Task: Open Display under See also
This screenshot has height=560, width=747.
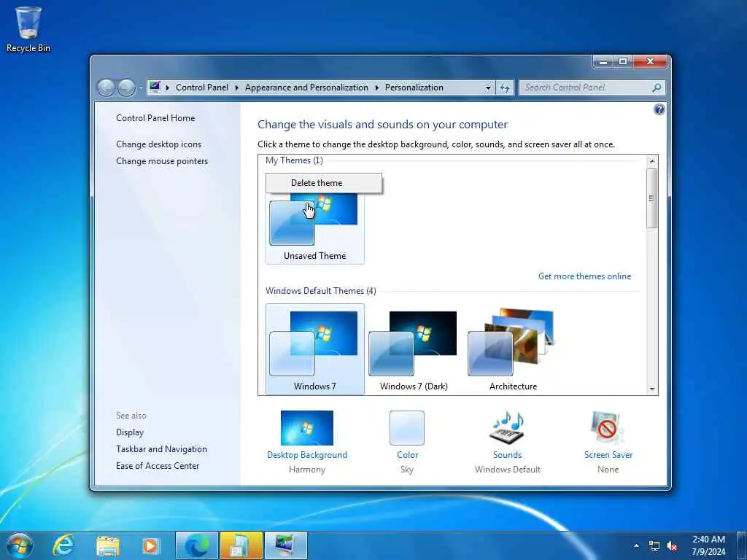Action: [130, 432]
